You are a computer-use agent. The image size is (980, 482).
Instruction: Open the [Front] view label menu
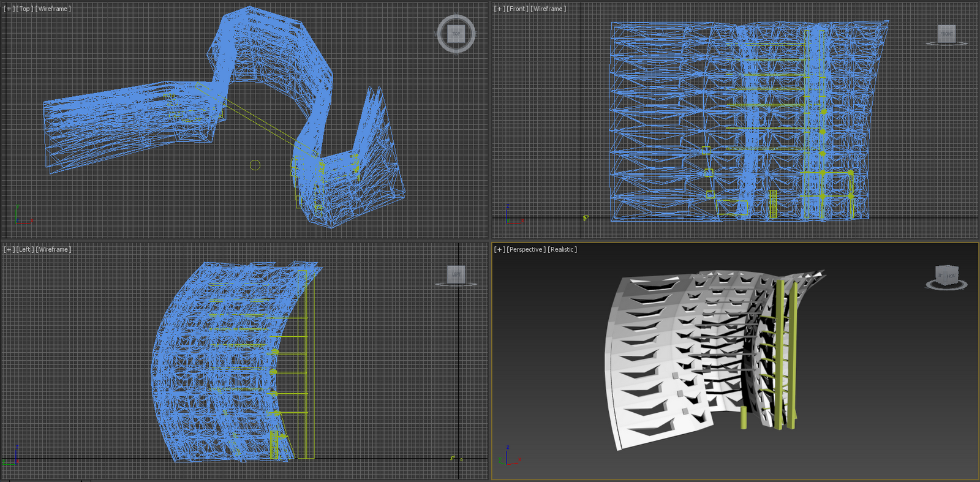[518, 9]
